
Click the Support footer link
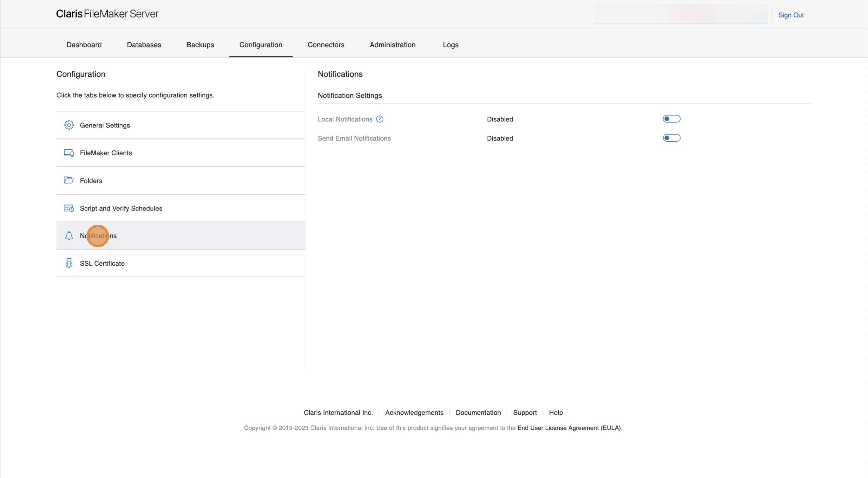pyautogui.click(x=525, y=412)
